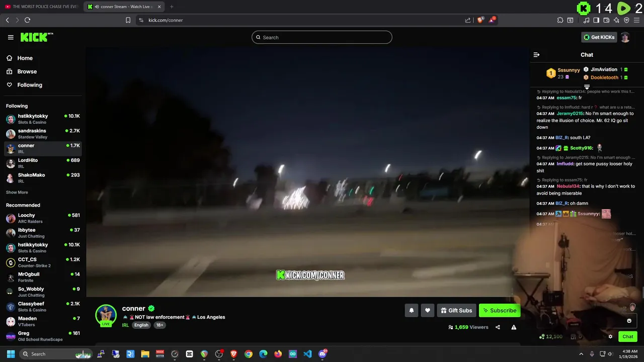Close the conner Stream tab
Viewport: 644px width, 362px height.
159,7
